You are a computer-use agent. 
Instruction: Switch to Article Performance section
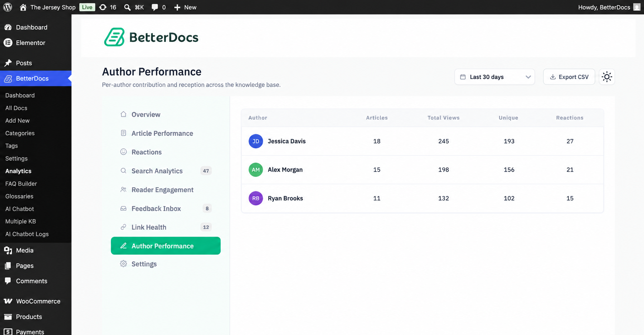(x=166, y=133)
